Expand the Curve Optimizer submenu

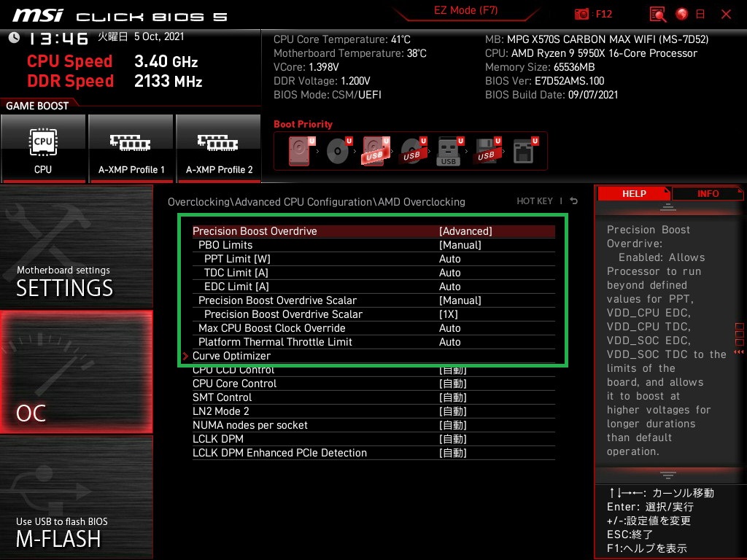point(373,356)
